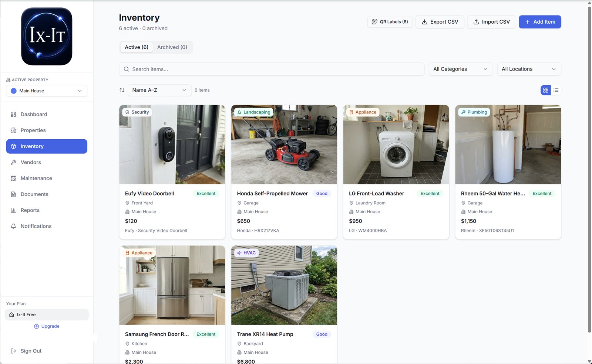Click the Laundry Room location text
592x364 pixels.
[370, 203]
